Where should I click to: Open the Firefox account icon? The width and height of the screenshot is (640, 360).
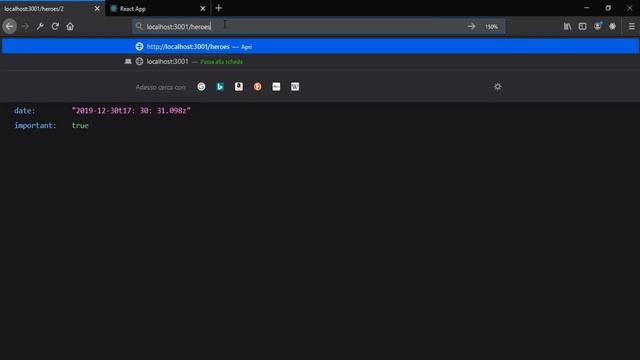click(x=598, y=27)
